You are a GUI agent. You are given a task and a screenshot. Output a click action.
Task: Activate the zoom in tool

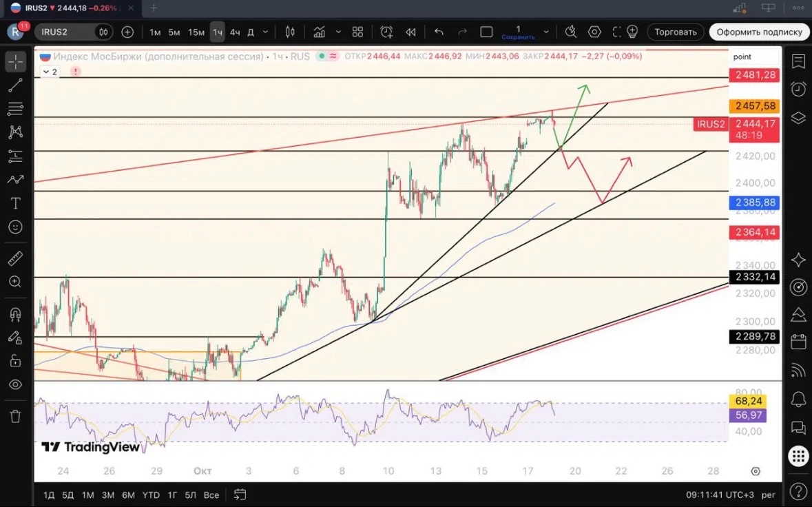[x=16, y=281]
